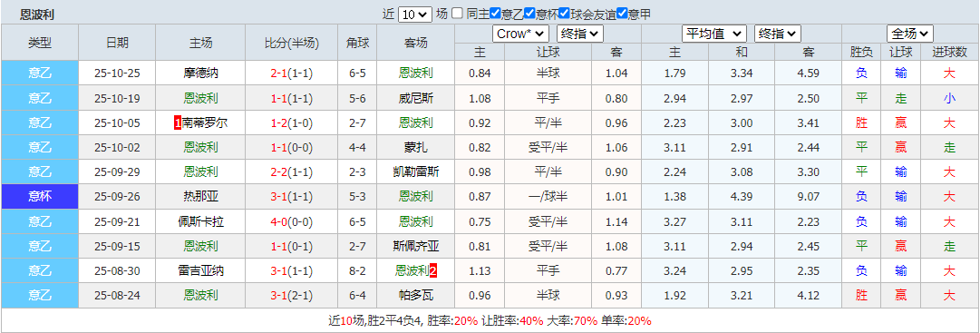Screen dimensions: 980x333
Task: Open the 蒙扎 team link
Action: (415, 148)
